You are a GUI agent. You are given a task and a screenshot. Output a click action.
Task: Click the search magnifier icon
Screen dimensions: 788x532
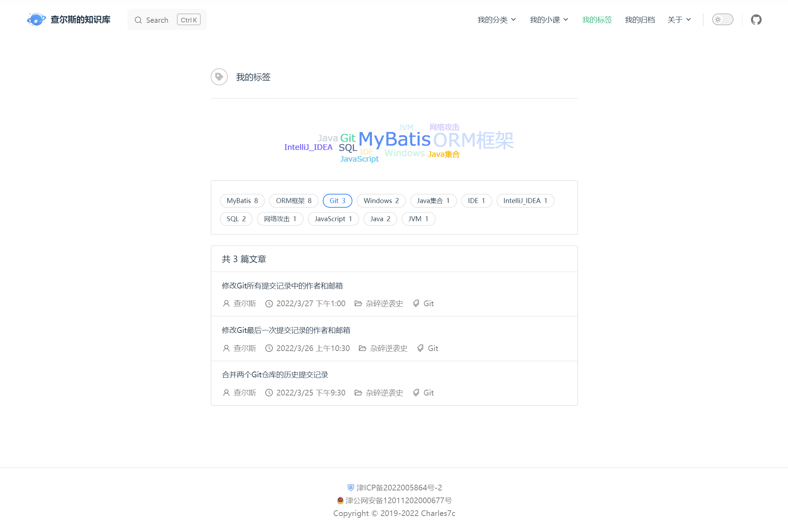(x=138, y=20)
